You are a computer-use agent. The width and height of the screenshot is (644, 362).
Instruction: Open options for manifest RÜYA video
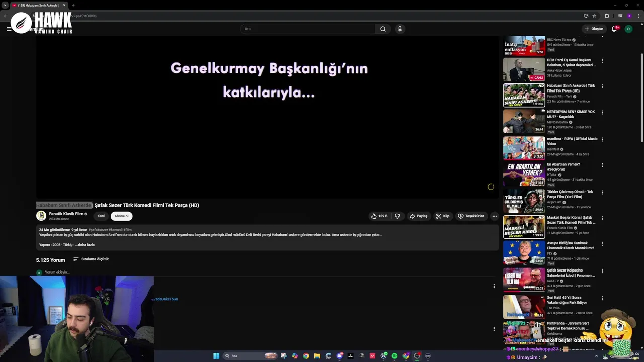pos(602,139)
